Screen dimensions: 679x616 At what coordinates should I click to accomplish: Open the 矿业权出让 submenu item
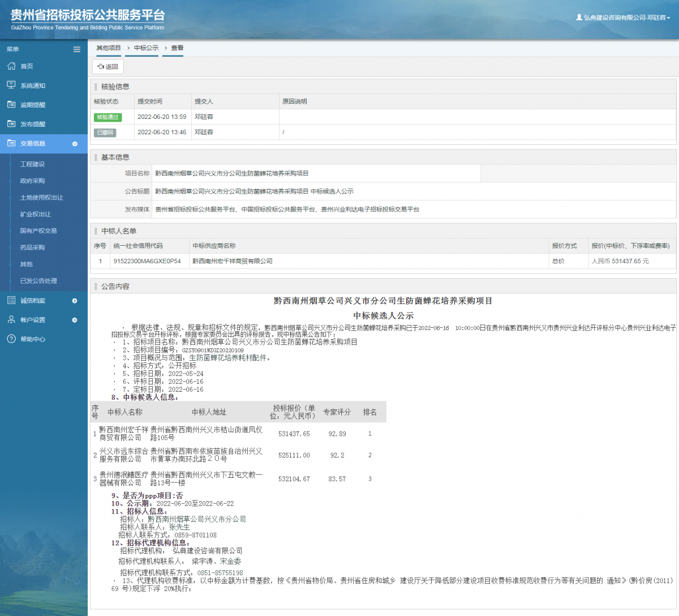pyautogui.click(x=35, y=214)
